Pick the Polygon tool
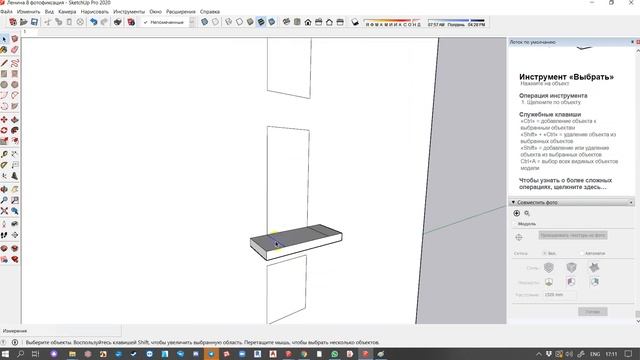The height and width of the screenshot is (360, 640). click(15, 84)
